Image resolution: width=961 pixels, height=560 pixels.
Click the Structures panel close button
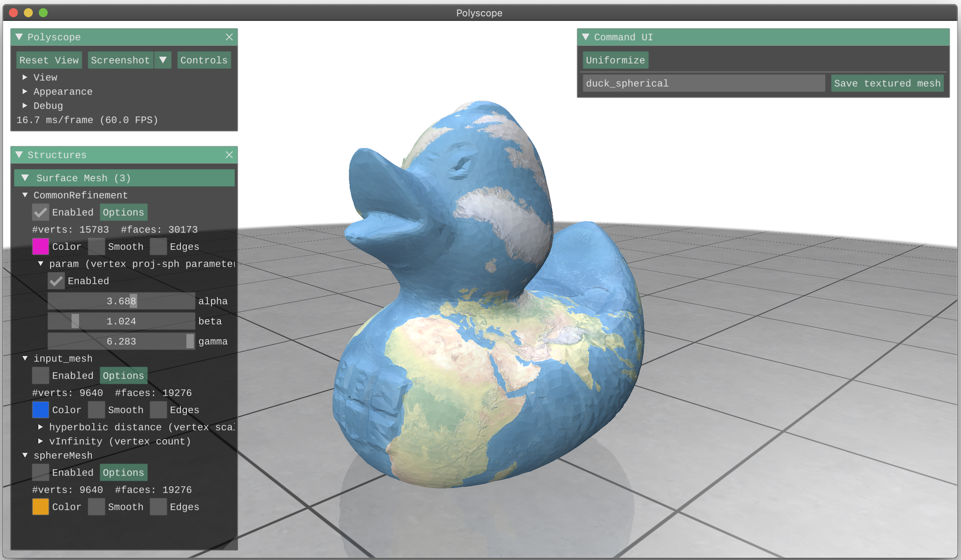[229, 155]
